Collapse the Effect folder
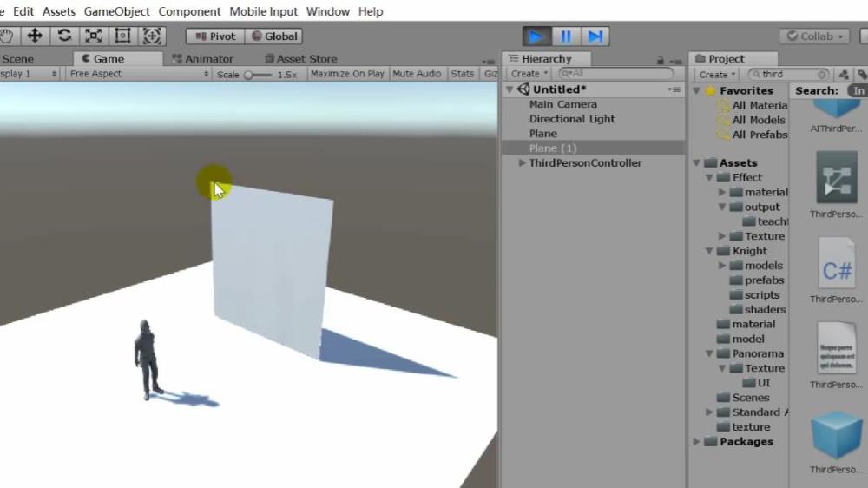868x488 pixels. point(709,178)
